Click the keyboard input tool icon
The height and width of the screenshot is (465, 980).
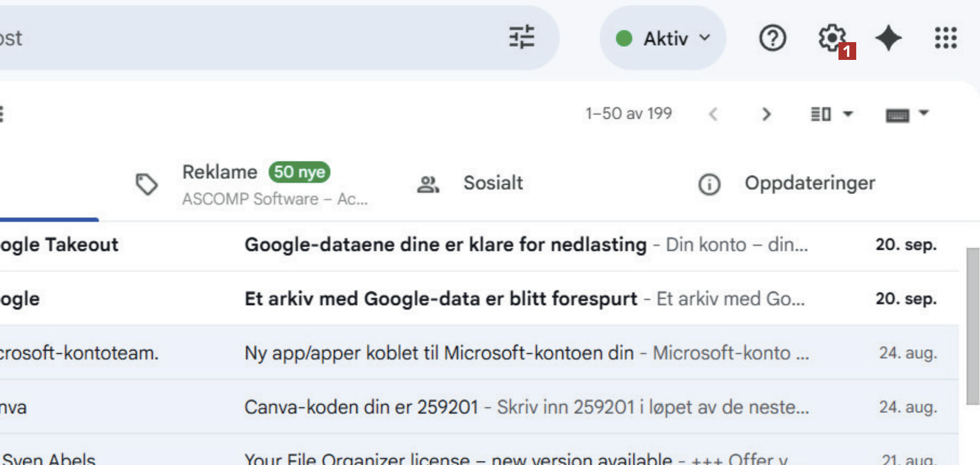coord(897,115)
